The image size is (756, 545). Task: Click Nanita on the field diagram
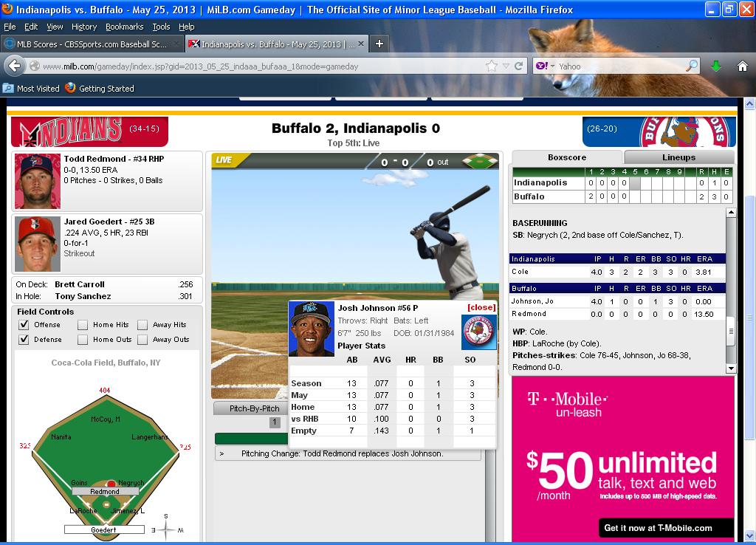pos(61,437)
